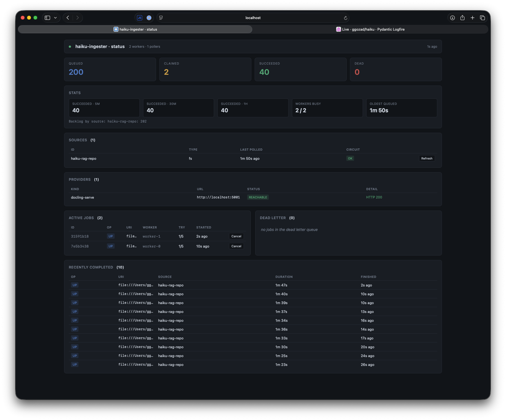Click worker-0 in active jobs
The width and height of the screenshot is (506, 420).
point(151,246)
